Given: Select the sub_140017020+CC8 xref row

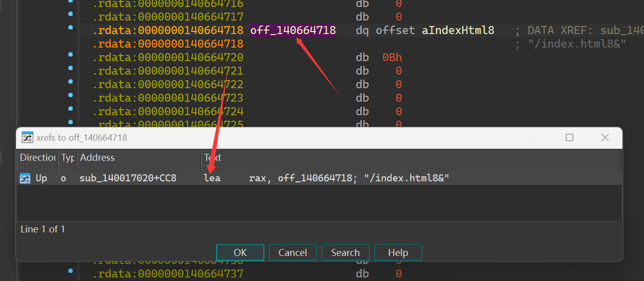Looking at the screenshot, I should [128, 178].
